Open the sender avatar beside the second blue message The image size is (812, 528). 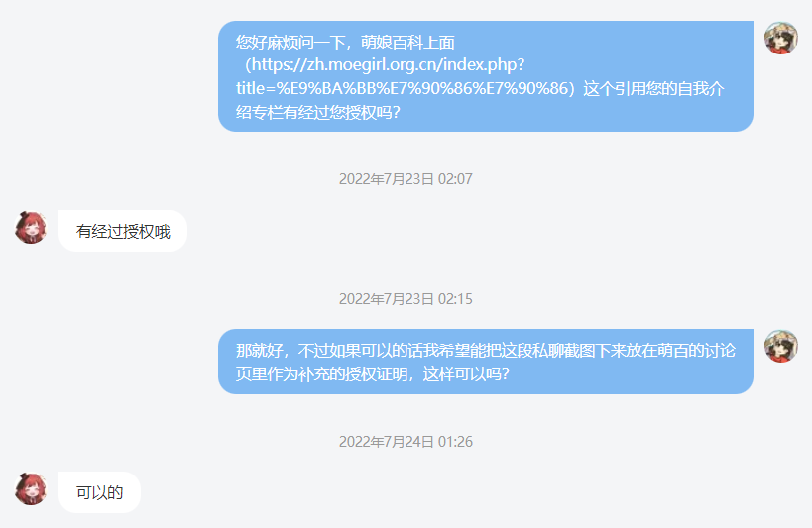click(781, 346)
